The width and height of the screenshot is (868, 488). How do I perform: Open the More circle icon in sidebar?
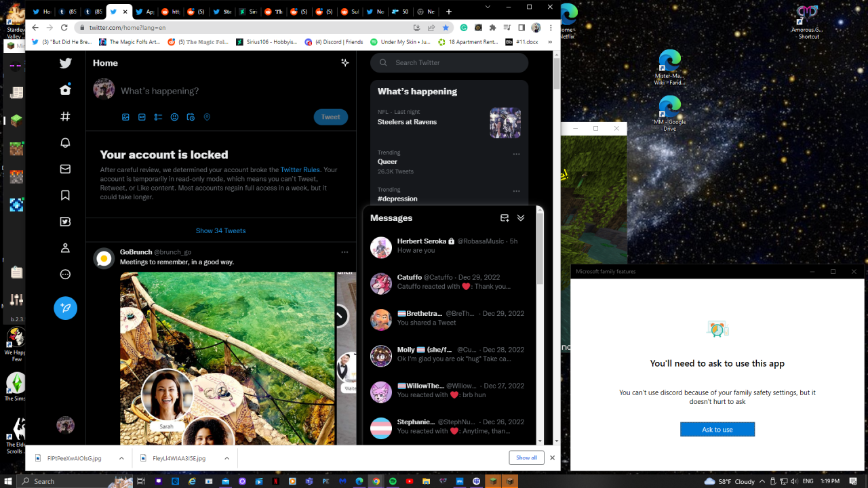pos(65,274)
